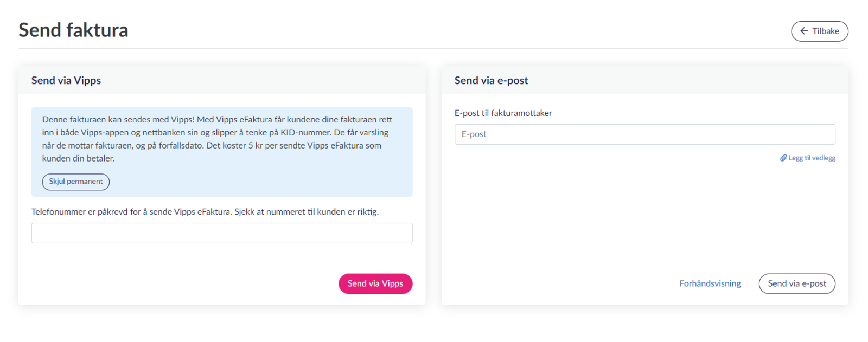Click the Send via e-post panel heading
Image resolution: width=868 pixels, height=342 pixels.
point(491,81)
